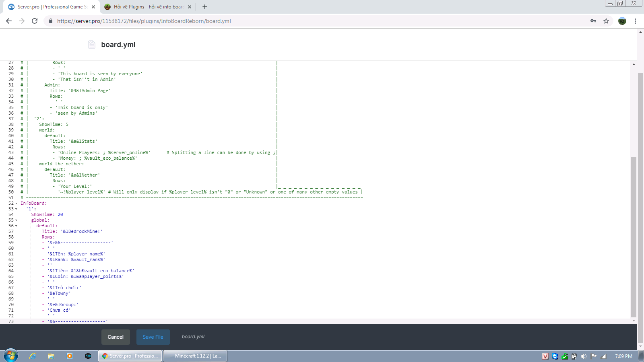Launch Internet Explorer from taskbar
The width and height of the screenshot is (644, 362).
point(33,356)
